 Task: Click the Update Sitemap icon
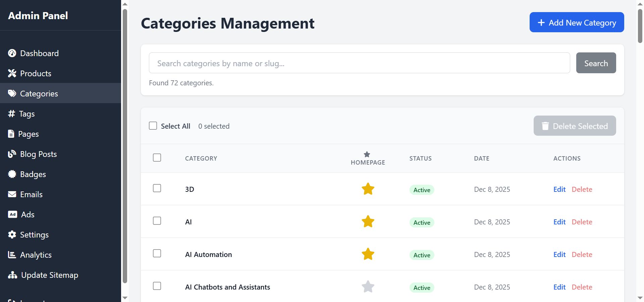click(x=12, y=275)
